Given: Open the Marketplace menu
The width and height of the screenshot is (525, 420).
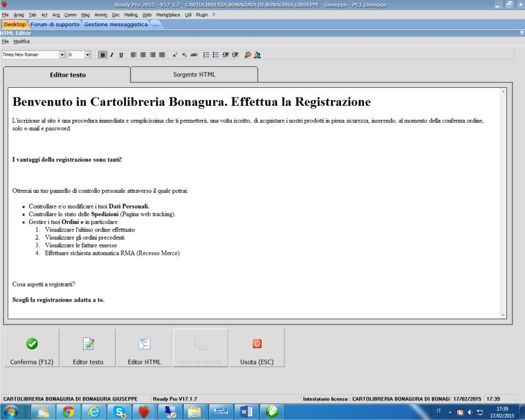Looking at the screenshot, I should click(168, 15).
